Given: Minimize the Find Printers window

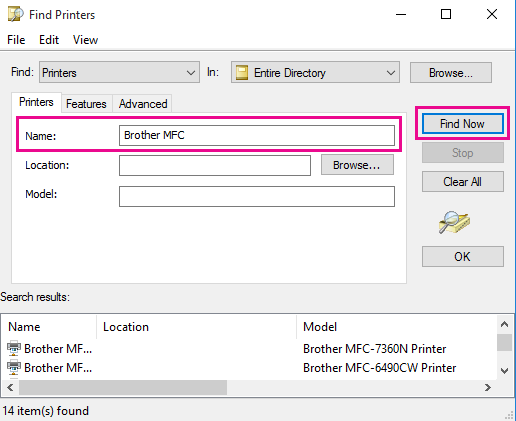Looking at the screenshot, I should (401, 14).
